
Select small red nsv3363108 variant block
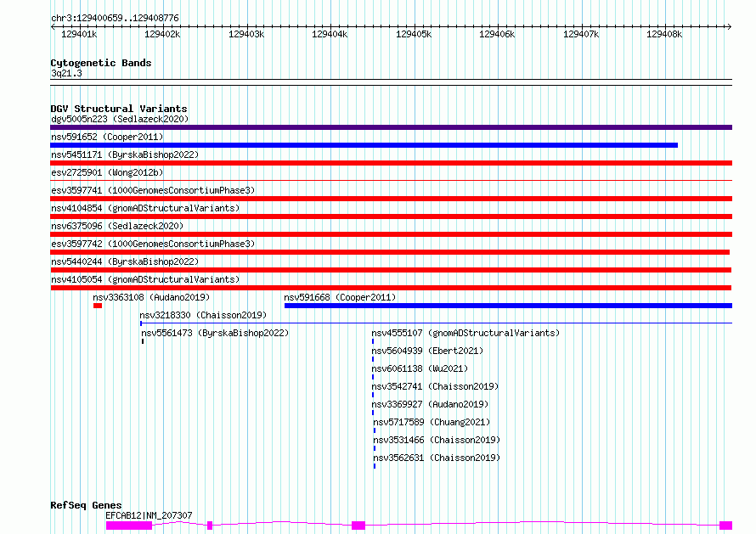(x=98, y=306)
